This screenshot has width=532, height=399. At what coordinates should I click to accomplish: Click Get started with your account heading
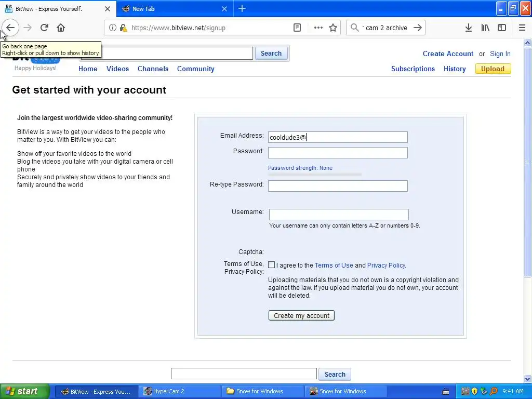tap(89, 90)
